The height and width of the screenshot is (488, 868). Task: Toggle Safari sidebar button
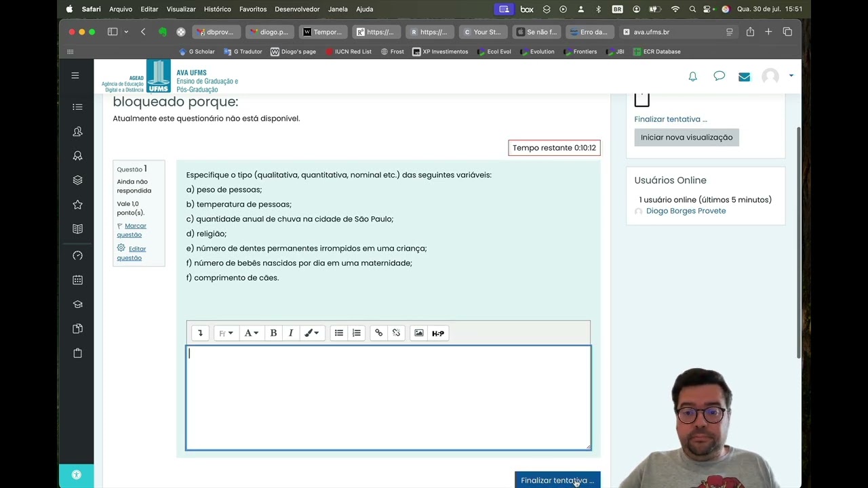tap(113, 32)
